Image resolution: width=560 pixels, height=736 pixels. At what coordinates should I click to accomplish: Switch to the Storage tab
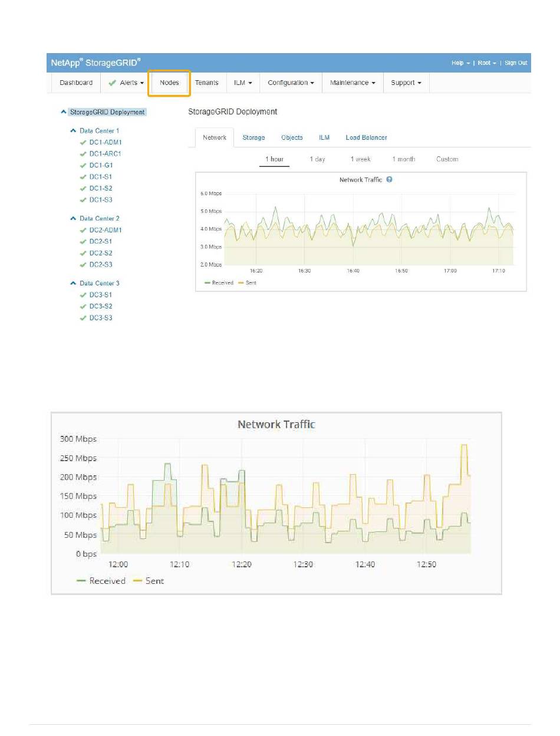253,137
